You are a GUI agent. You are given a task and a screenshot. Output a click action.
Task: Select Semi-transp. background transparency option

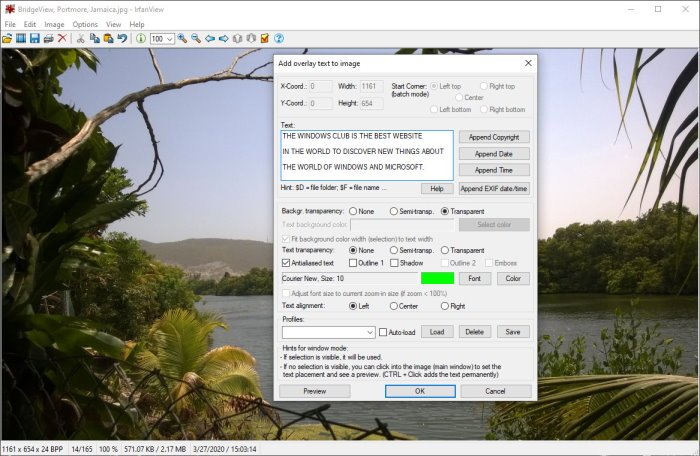pos(394,211)
